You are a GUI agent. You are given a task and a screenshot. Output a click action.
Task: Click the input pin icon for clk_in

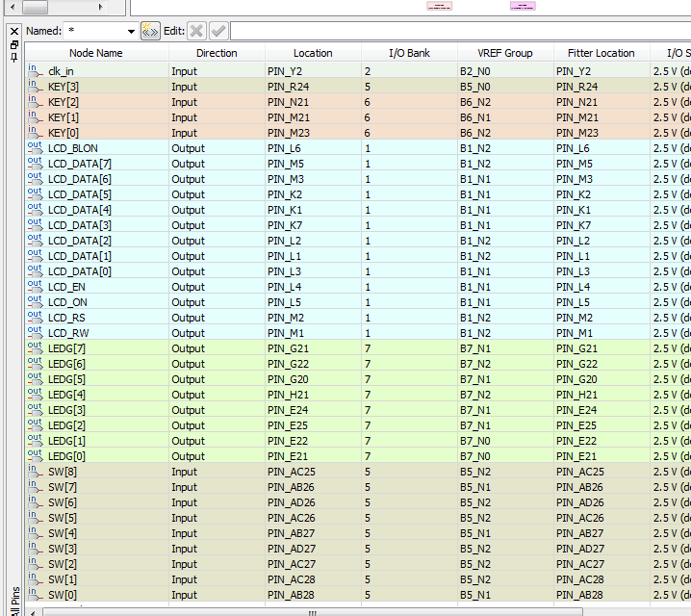point(35,71)
